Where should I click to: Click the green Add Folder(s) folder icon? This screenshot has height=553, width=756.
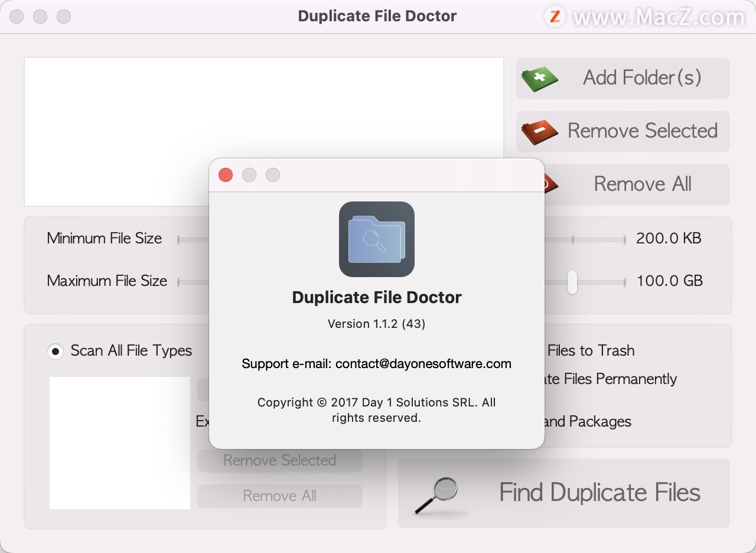[x=539, y=79]
